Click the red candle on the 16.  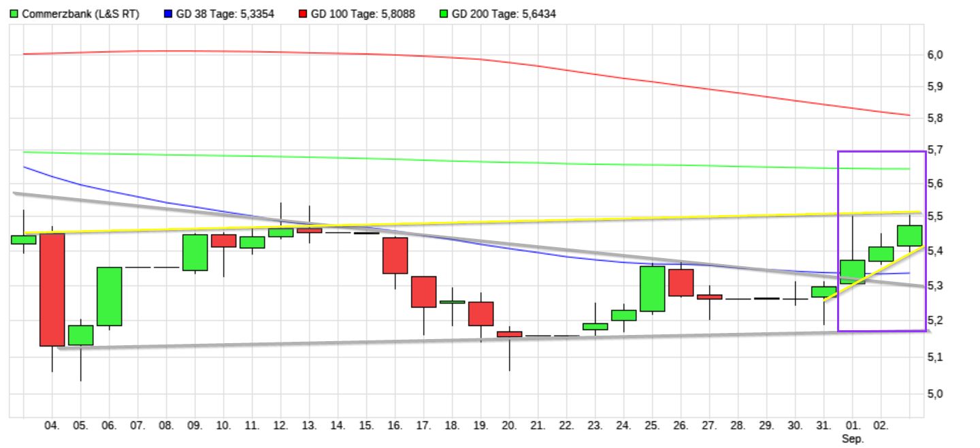(x=395, y=255)
